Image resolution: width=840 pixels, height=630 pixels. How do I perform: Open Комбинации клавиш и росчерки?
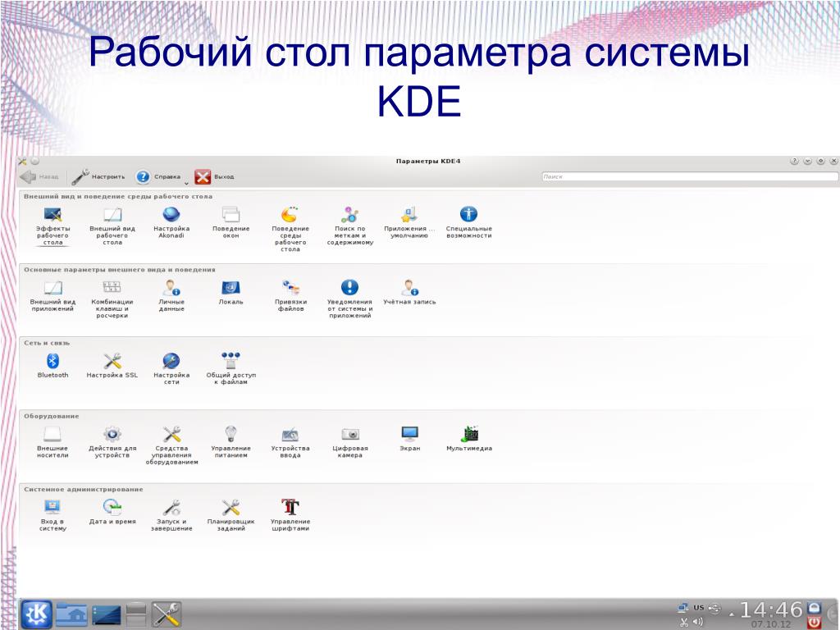[112, 299]
